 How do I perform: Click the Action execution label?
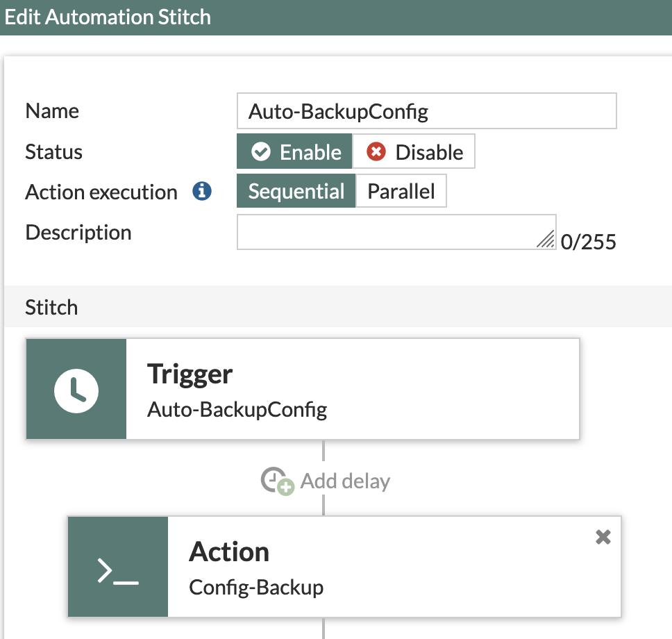[x=101, y=192]
